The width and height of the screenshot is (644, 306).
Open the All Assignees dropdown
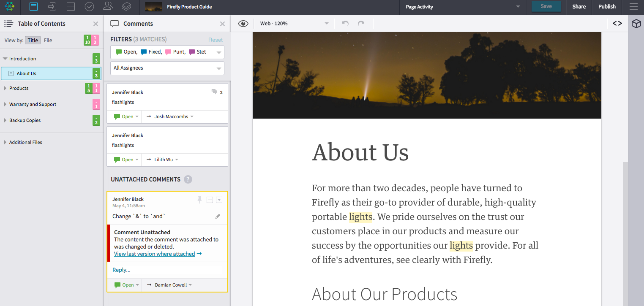tap(167, 68)
